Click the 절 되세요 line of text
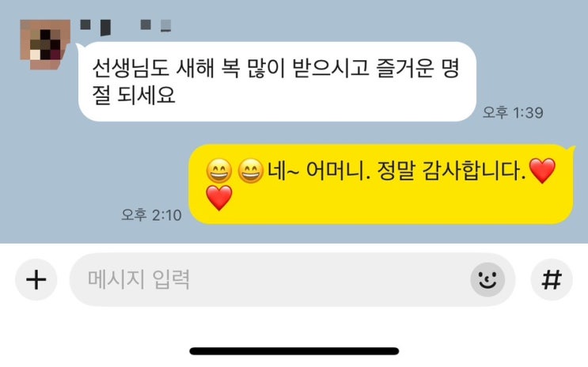Image resolution: width=588 pixels, height=367 pixels. pyautogui.click(x=134, y=95)
